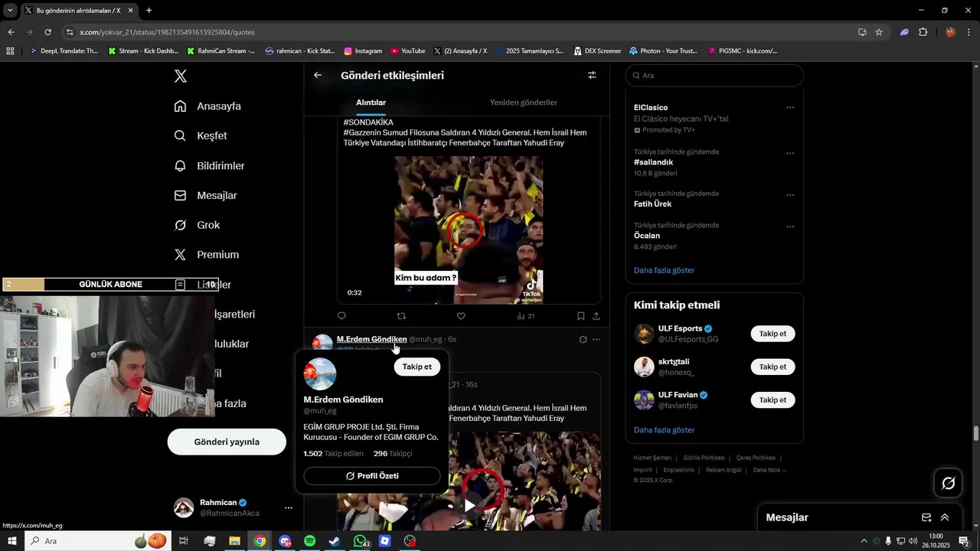Open WhatsApp from taskbar

[x=360, y=541]
